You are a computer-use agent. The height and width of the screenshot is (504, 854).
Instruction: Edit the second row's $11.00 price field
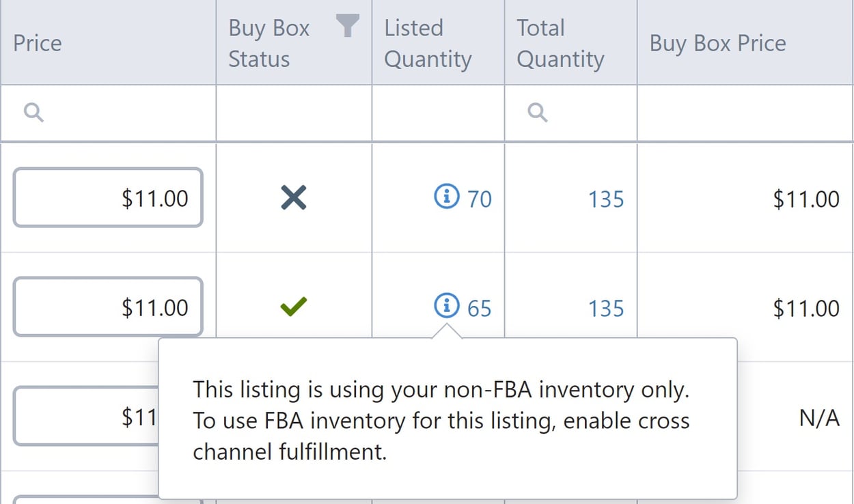107,306
